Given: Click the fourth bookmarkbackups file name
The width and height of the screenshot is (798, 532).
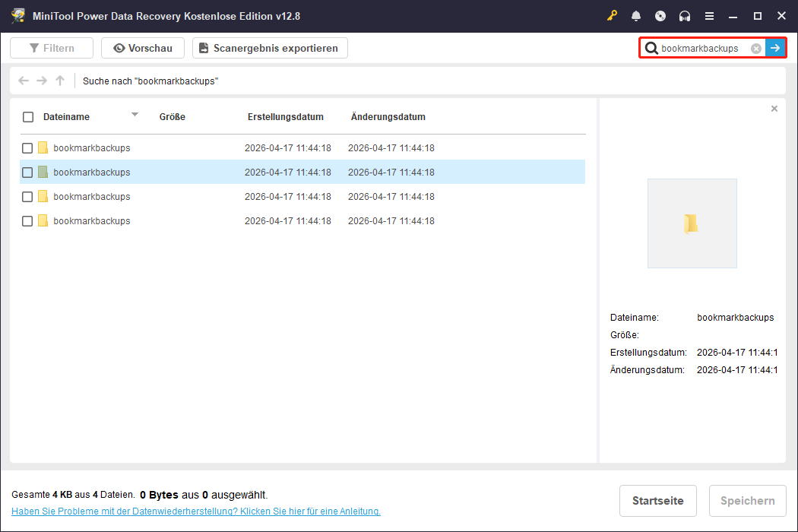Looking at the screenshot, I should coord(92,221).
